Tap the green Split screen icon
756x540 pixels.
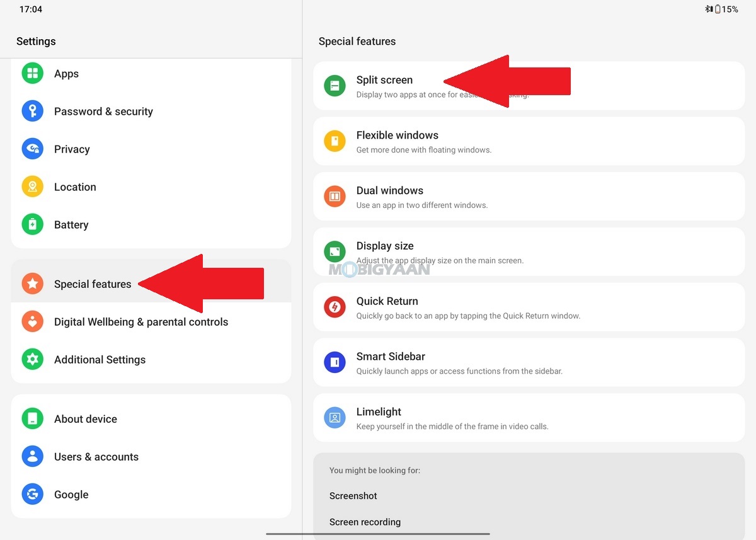click(335, 86)
